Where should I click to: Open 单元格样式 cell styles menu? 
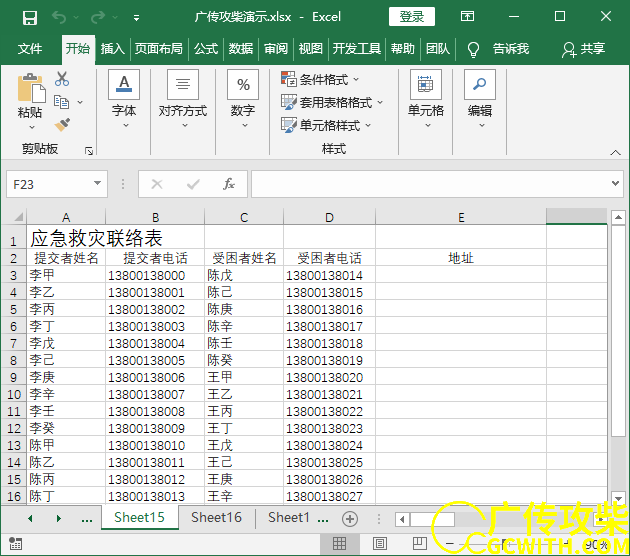coord(326,125)
